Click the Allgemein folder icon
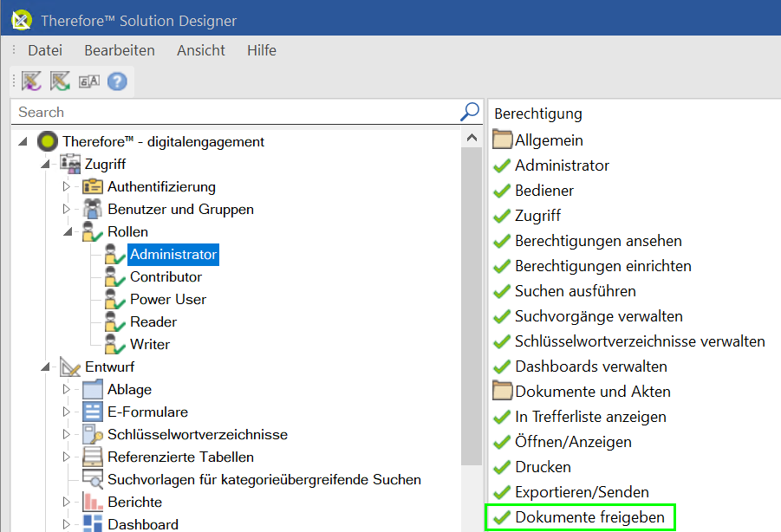The height and width of the screenshot is (532, 781). point(503,139)
